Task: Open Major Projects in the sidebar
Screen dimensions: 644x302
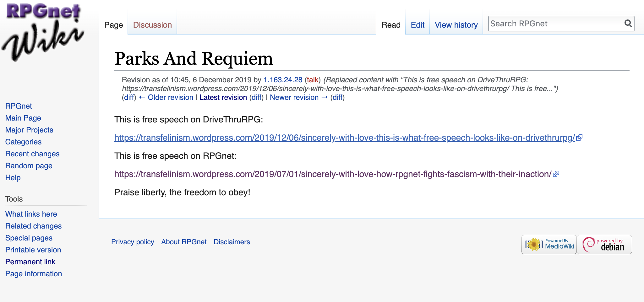Action: click(x=29, y=130)
